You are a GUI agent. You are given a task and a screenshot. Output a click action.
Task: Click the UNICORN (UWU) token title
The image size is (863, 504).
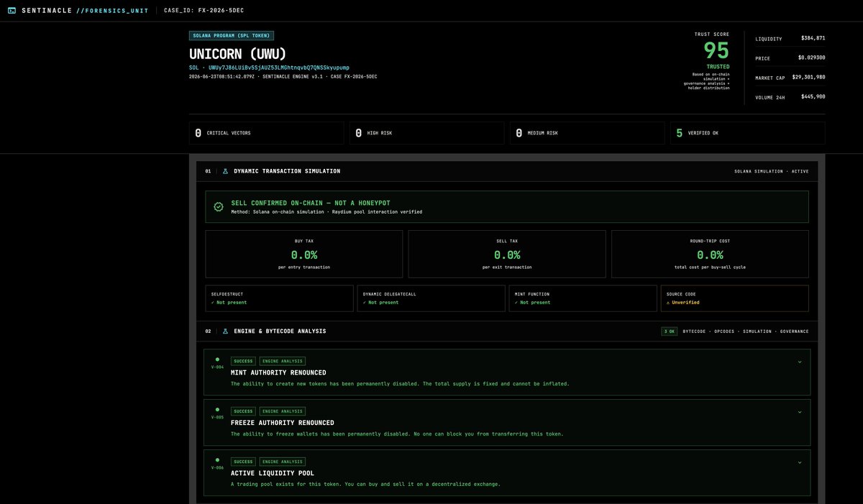[x=238, y=54]
